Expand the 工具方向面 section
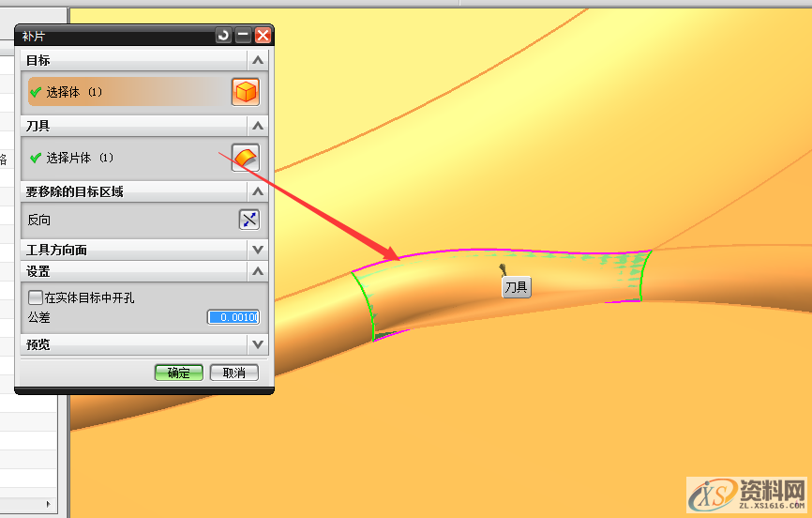 click(258, 251)
